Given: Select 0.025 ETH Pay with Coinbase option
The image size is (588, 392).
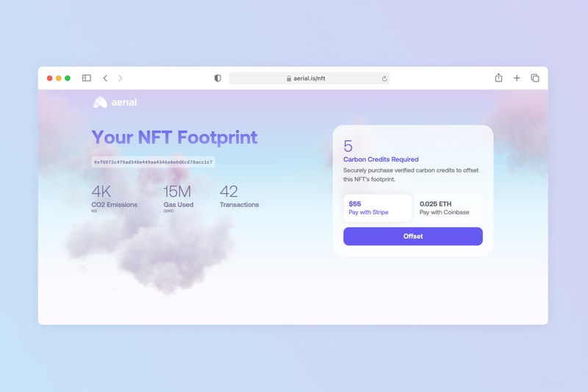Looking at the screenshot, I should coord(448,208).
